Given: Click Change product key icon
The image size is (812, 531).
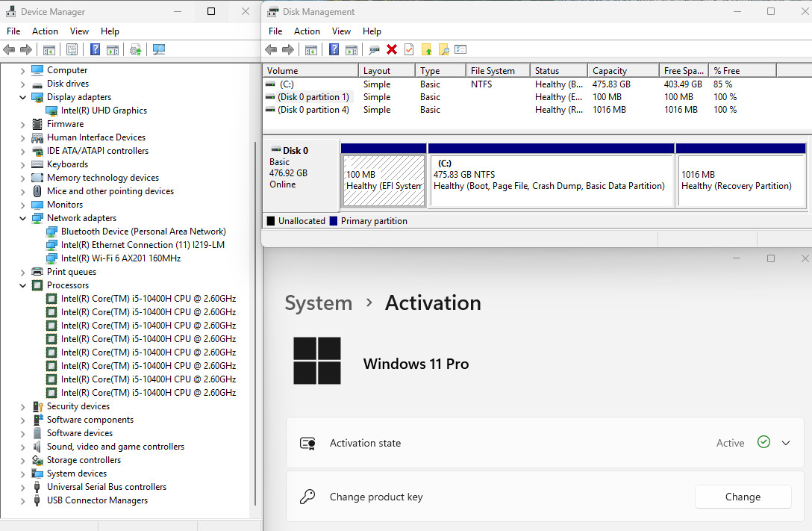Looking at the screenshot, I should point(307,497).
